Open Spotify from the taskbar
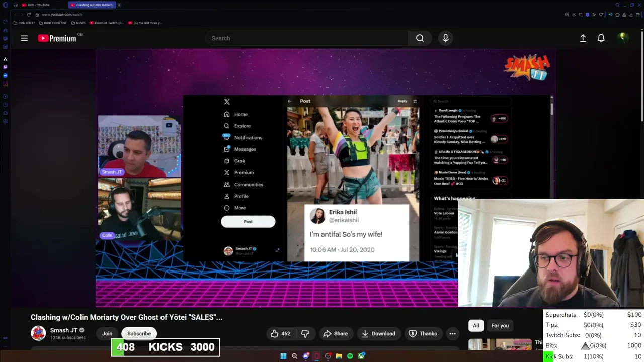 [x=350, y=356]
